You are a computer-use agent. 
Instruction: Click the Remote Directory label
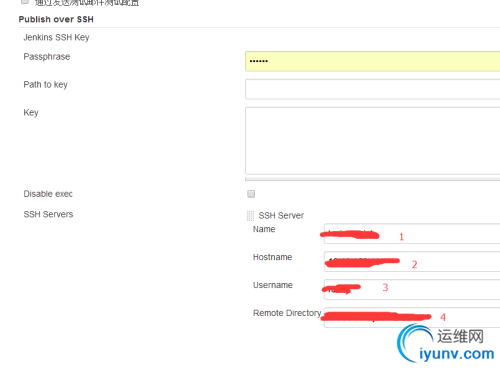(x=287, y=313)
